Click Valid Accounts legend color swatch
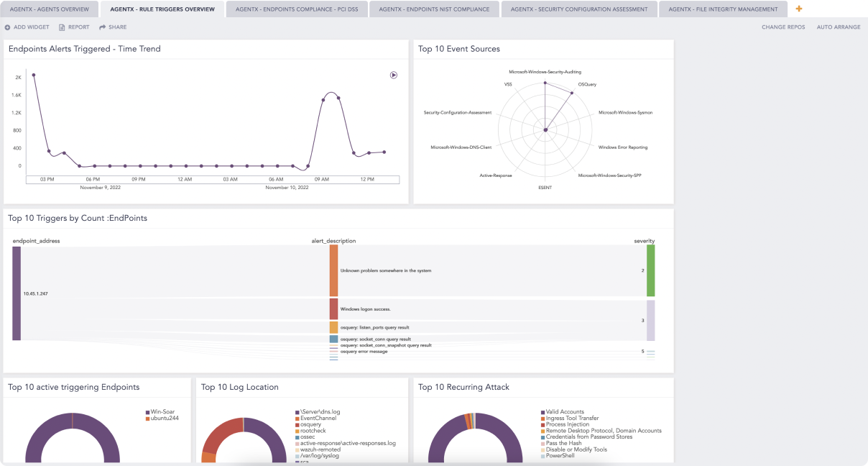The image size is (868, 466). click(x=542, y=412)
